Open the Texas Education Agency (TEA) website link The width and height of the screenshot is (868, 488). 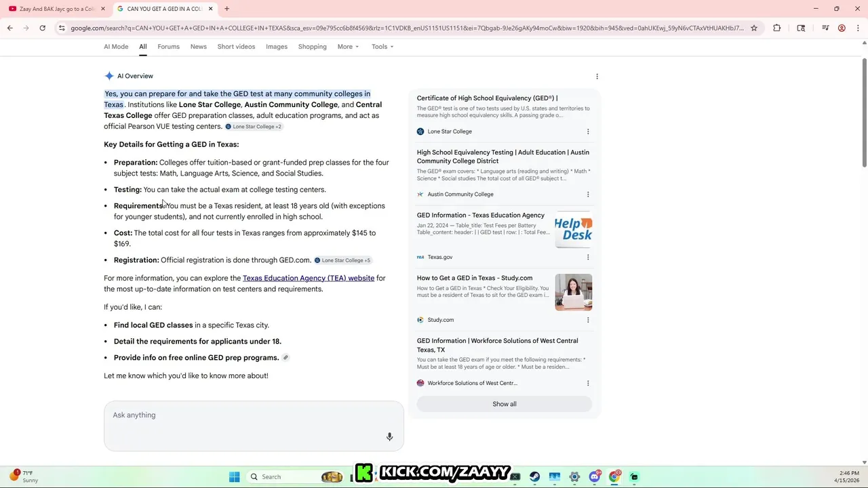(309, 278)
